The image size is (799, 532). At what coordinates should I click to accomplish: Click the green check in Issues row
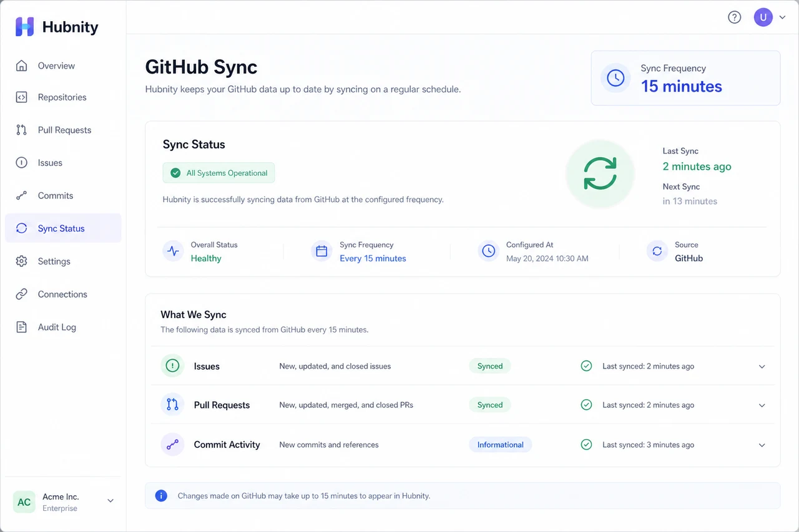point(586,366)
